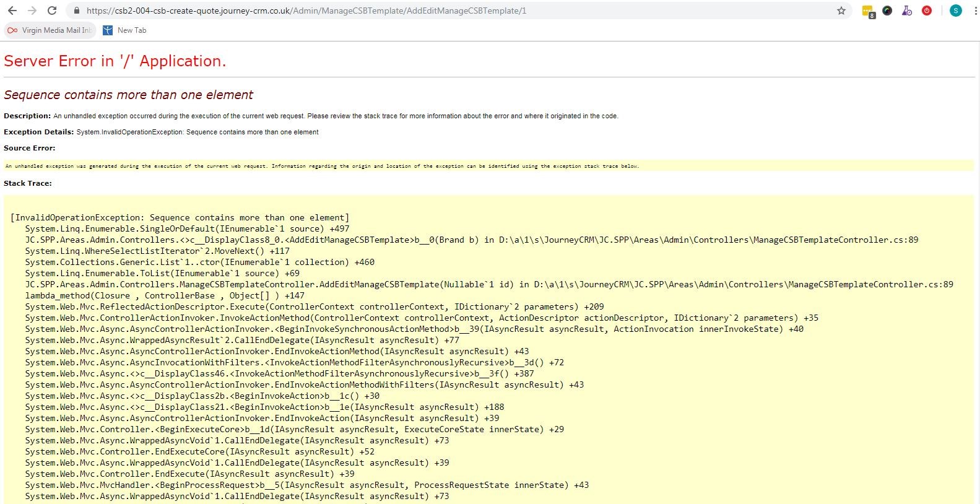Click the italic red 'Sequence contains more than one element' heading
The height and width of the screenshot is (504, 980).
pos(129,95)
